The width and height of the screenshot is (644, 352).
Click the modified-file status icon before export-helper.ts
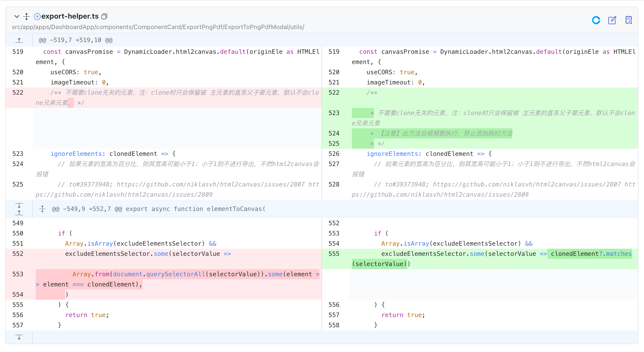pos(37,17)
